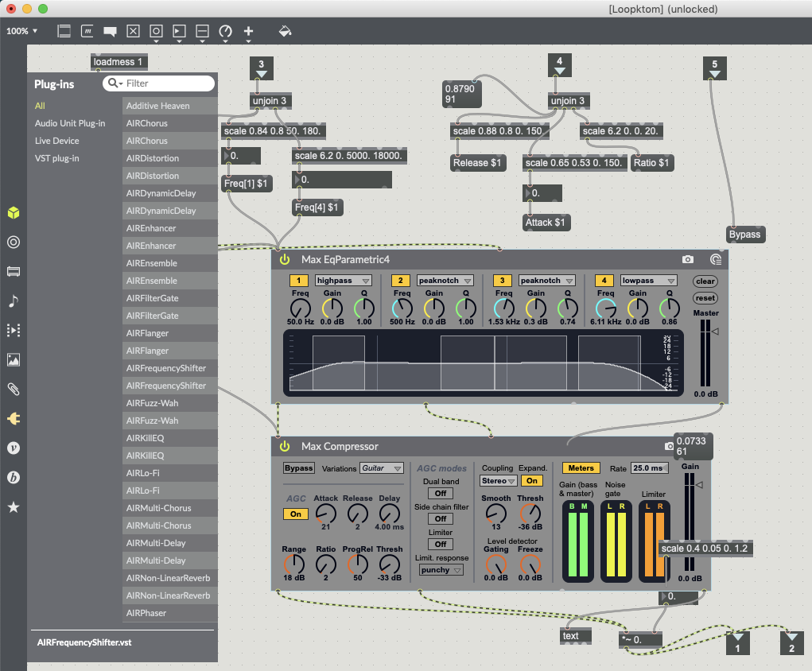Toggle the Max Compressor power button
812x671 pixels.
pos(284,447)
